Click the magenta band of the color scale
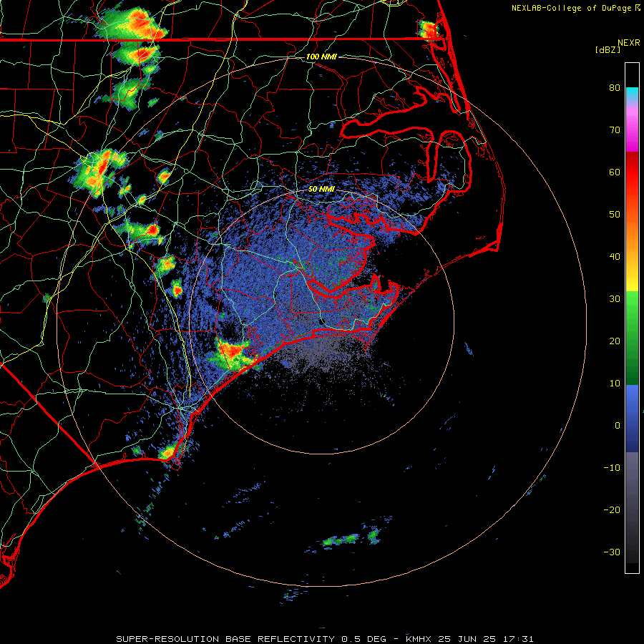 632,132
